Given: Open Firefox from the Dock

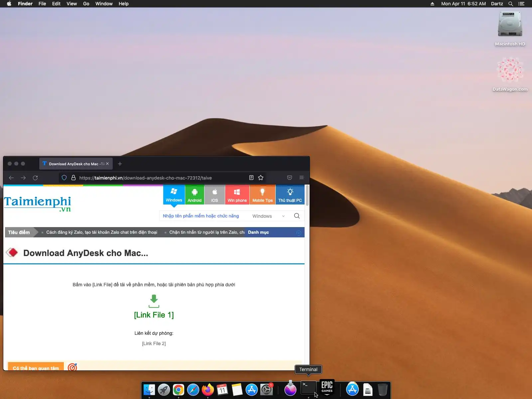Looking at the screenshot, I should [208, 390].
